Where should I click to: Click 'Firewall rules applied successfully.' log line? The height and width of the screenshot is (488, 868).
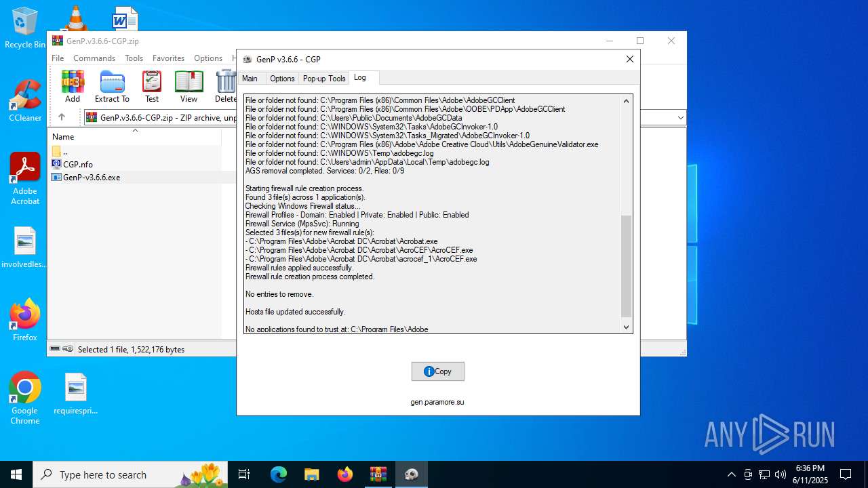click(299, 268)
